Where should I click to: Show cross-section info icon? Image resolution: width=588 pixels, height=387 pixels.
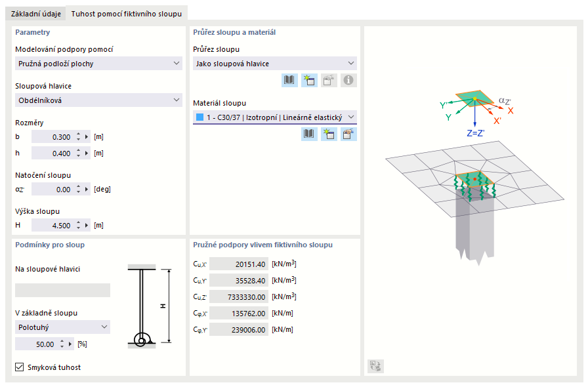point(348,80)
